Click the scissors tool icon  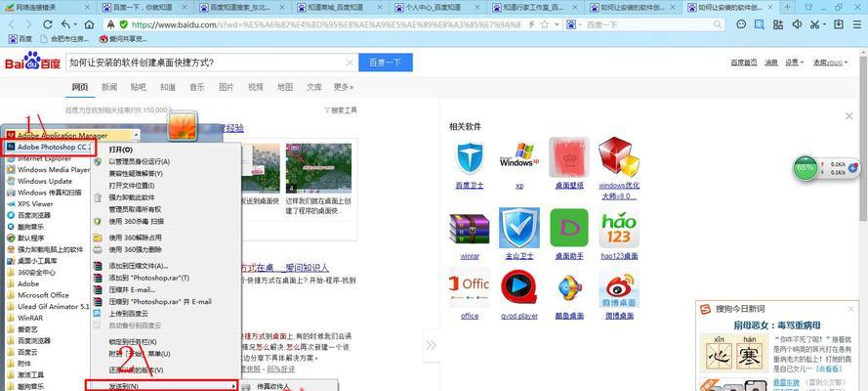pos(814,24)
